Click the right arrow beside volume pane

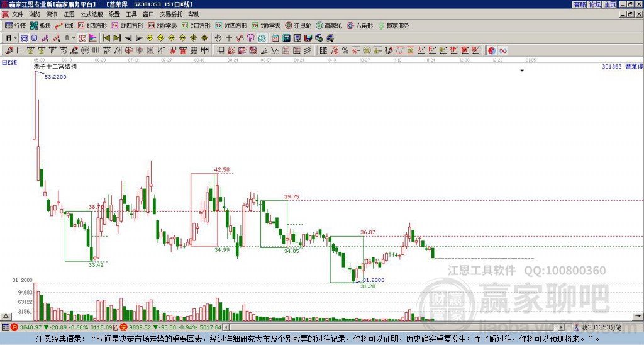tap(638, 316)
